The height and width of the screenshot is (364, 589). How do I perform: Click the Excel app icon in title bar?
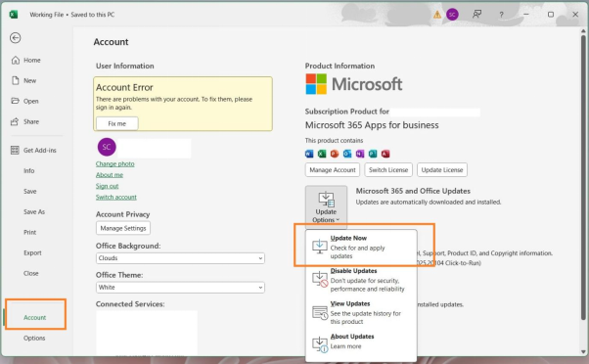point(14,15)
